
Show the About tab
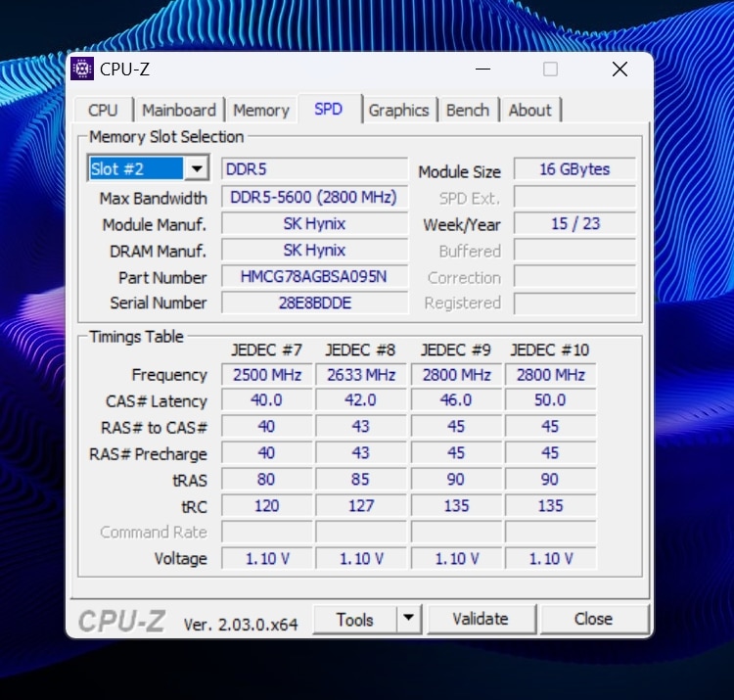click(529, 111)
